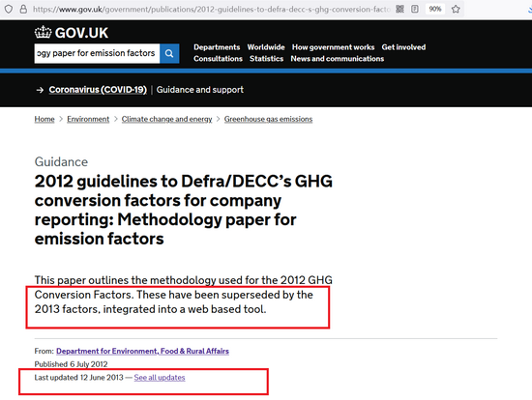This screenshot has width=532, height=400.
Task: Click the blue search magnifier button
Action: [169, 53]
